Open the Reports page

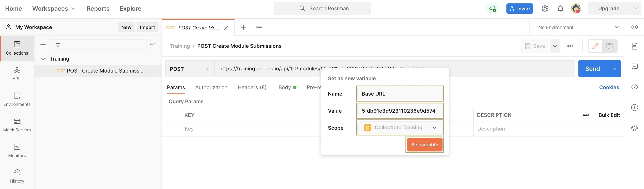point(98,9)
